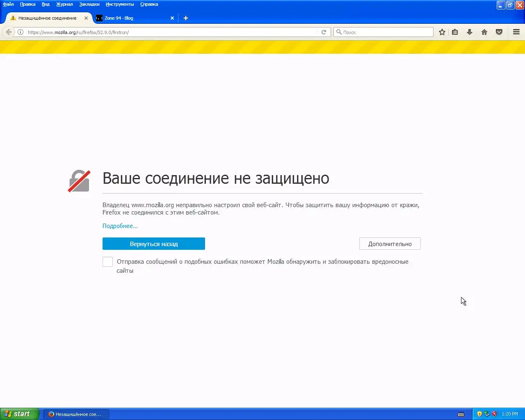Reload the page with the refresh icon
Viewport: 525px width, 420px height.
tap(324, 32)
